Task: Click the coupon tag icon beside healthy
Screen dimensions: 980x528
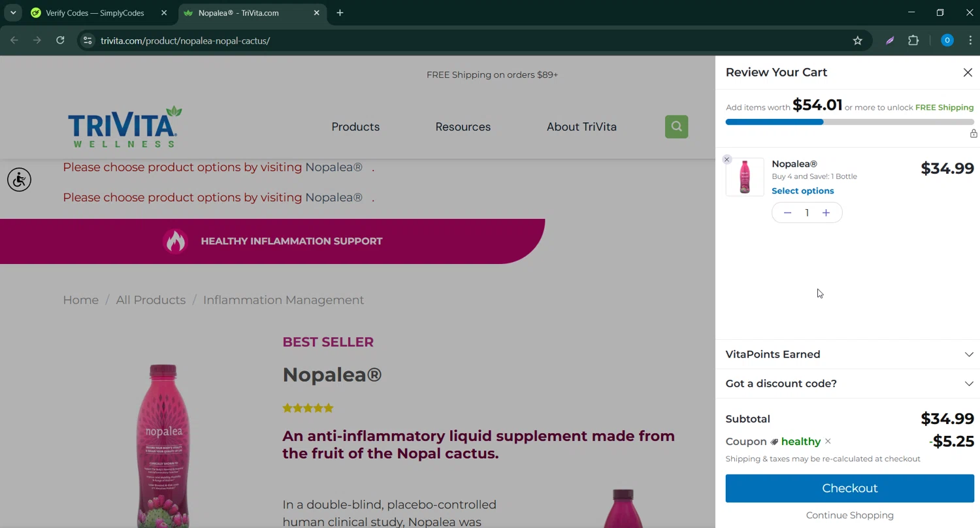Action: point(774,442)
